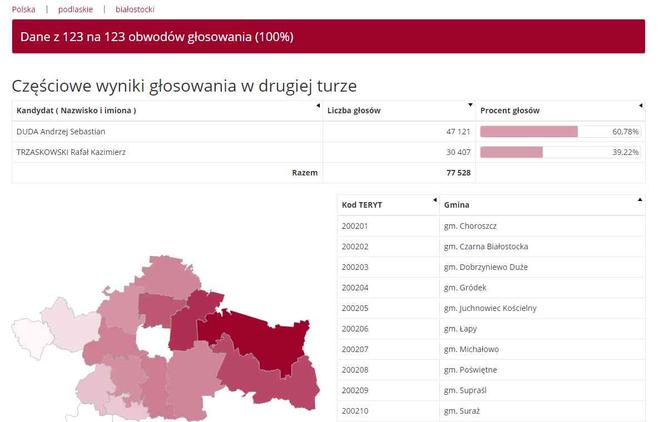Viewport: 664px width, 422px height.
Task: Click TERYT code 200207
Action: coord(355,349)
